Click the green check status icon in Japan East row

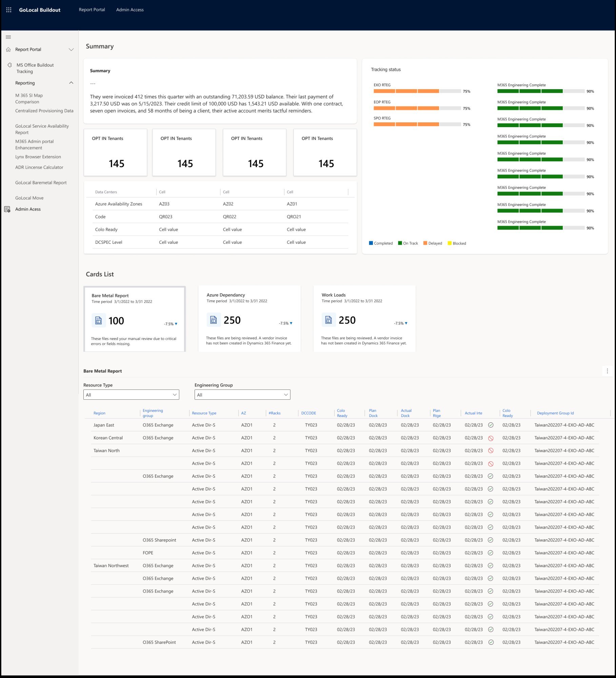[491, 425]
